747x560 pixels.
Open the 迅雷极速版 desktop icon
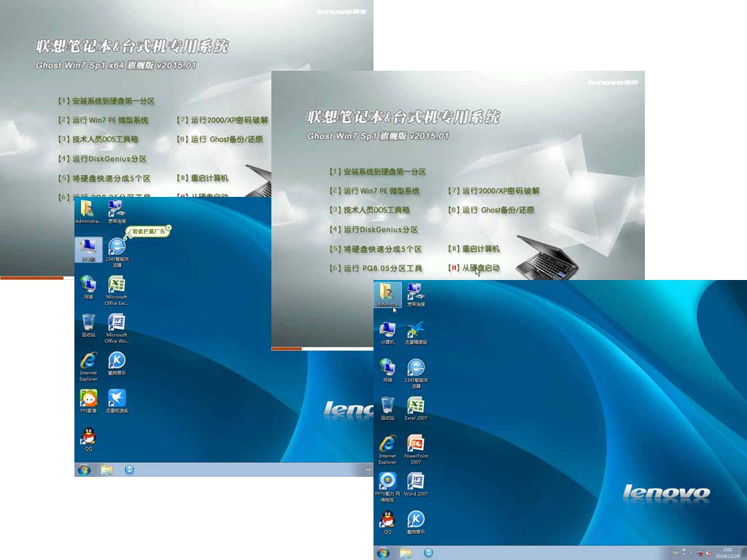coord(117,402)
